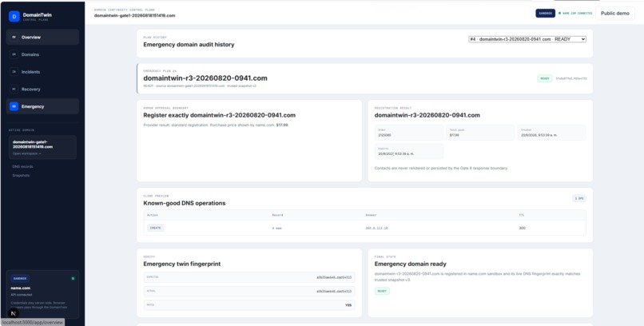Click the DNS answer 203.0.113.10
644x326 pixels.
[376, 228]
